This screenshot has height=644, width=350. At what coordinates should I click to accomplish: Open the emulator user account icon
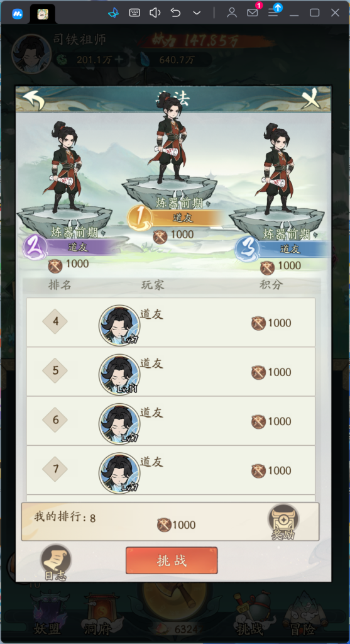point(232,13)
